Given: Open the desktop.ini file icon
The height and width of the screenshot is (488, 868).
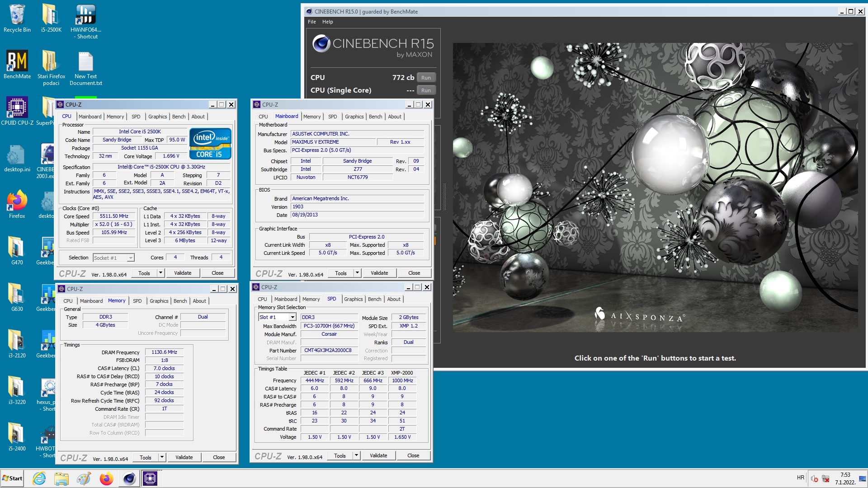Looking at the screenshot, I should 17,158.
